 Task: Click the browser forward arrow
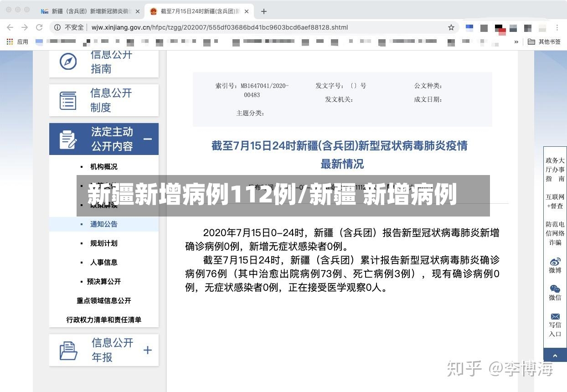pyautogui.click(x=25, y=27)
